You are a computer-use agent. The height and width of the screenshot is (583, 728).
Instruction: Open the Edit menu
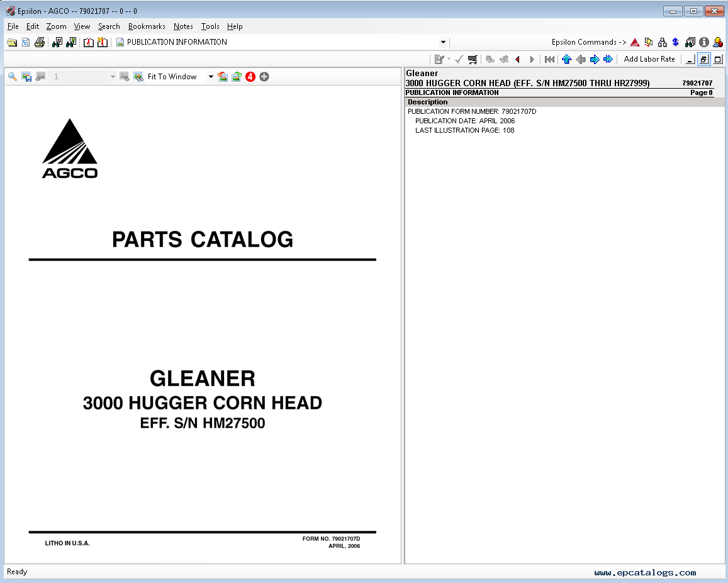(x=33, y=26)
